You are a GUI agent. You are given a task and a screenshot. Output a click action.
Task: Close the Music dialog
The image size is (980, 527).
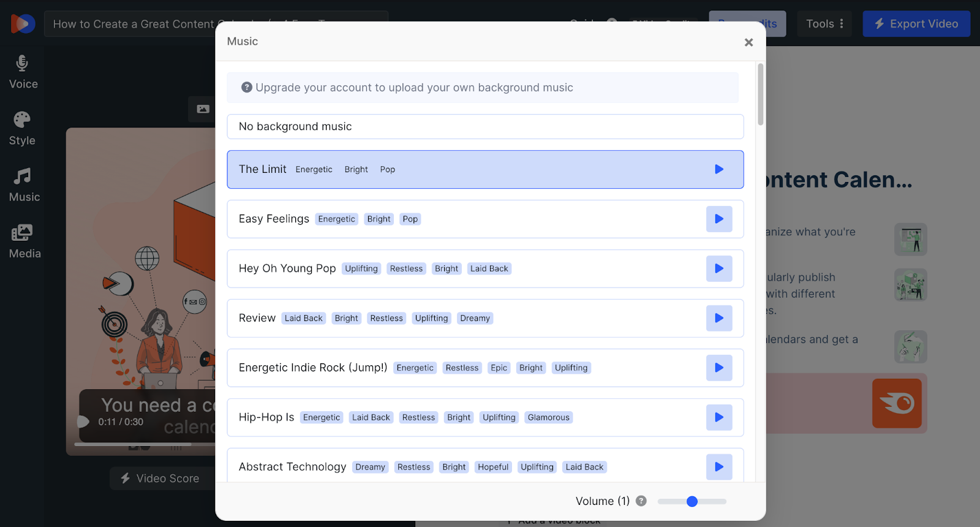pos(748,42)
